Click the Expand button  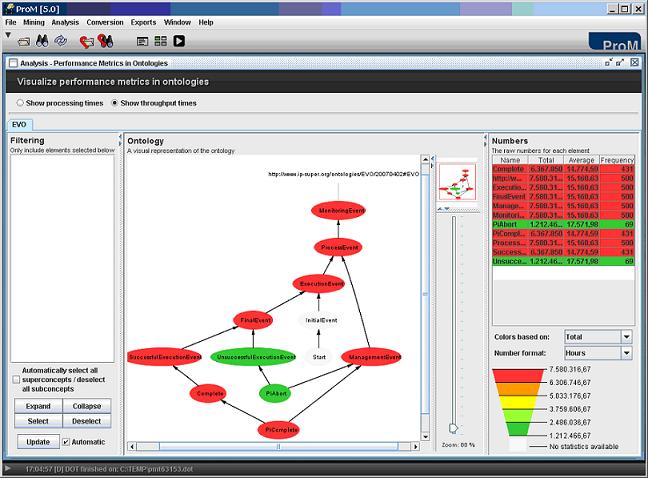point(37,406)
